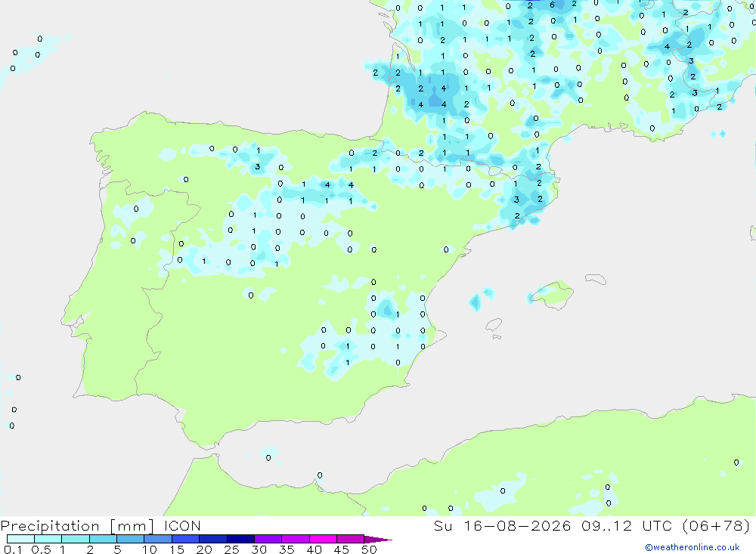Viewport: 756px width, 554px height.
Task: Click the legend label '15'
Action: [x=177, y=549]
